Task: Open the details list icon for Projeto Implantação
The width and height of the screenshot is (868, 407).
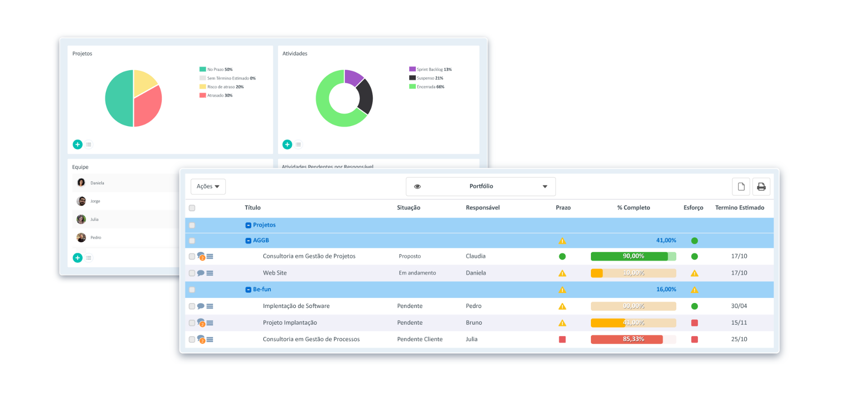Action: pos(210,323)
